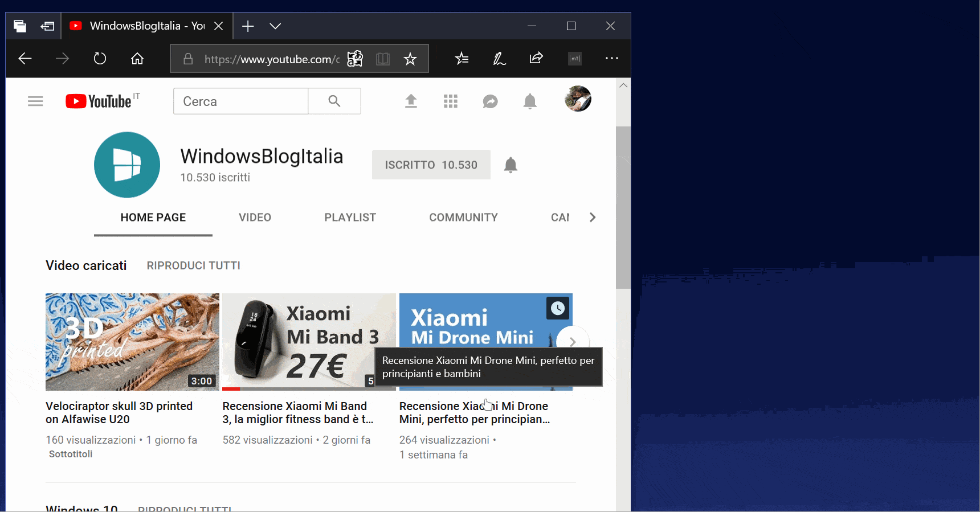Click the Add notes pen icon
Image resolution: width=980 pixels, height=512 pixels.
(499, 58)
